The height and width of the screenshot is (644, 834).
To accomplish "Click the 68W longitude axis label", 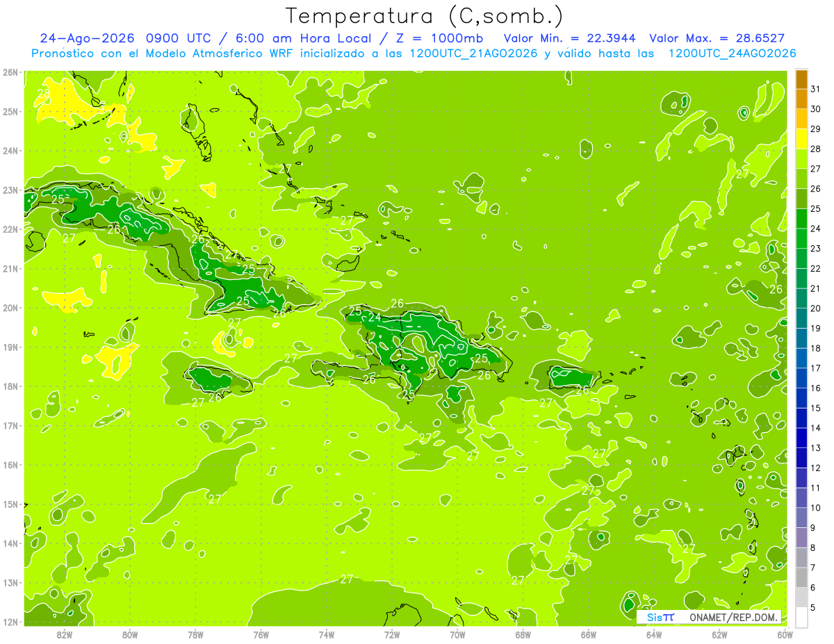I will pos(523,634).
